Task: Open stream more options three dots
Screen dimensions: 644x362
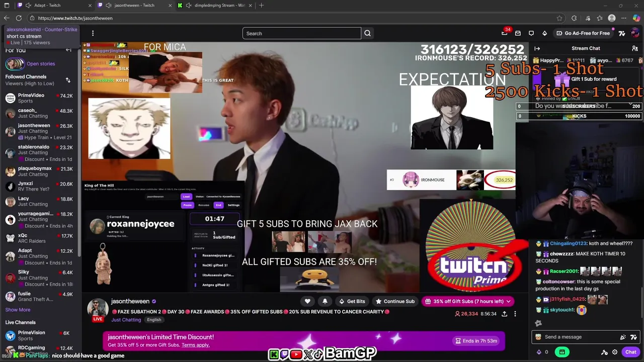Action: point(516,314)
